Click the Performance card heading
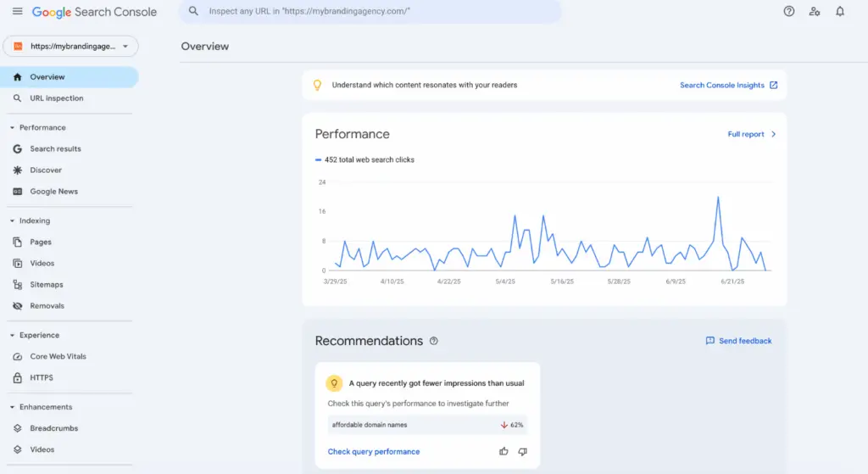The image size is (868, 474). pos(352,134)
